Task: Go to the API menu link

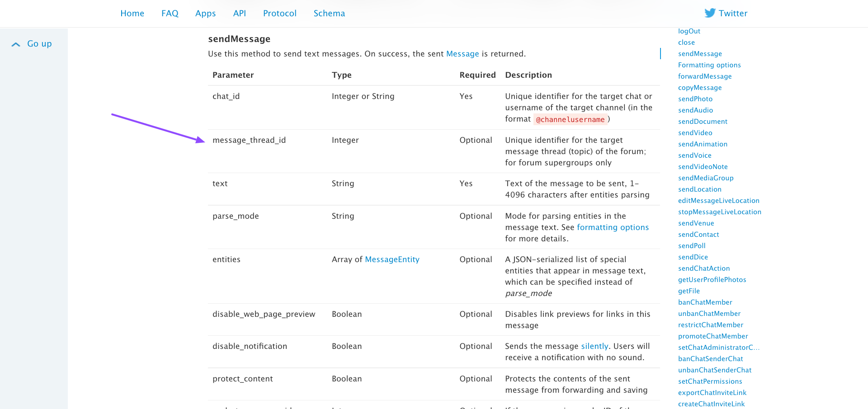Action: (239, 14)
